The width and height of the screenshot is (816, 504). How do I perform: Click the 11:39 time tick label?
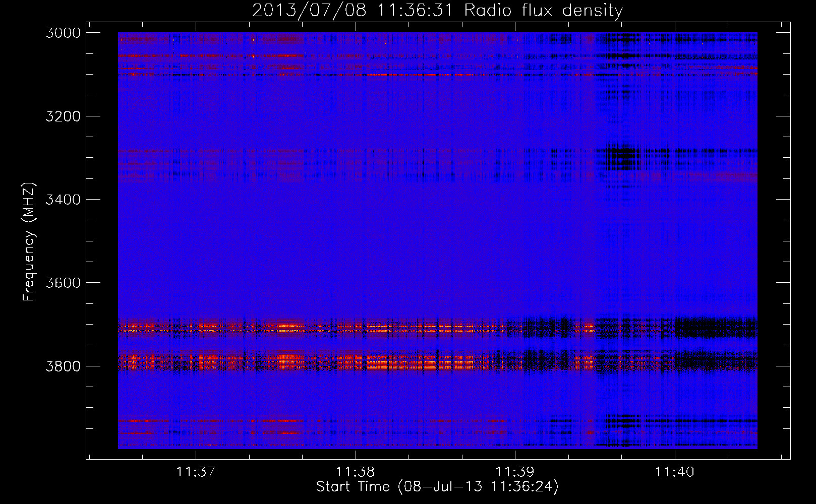(515, 472)
